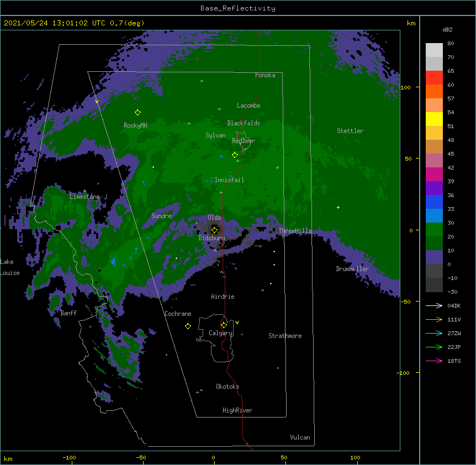The height and width of the screenshot is (465, 476).
Task: Click the yellow marker inside Calgary boundary
Action: (x=224, y=325)
